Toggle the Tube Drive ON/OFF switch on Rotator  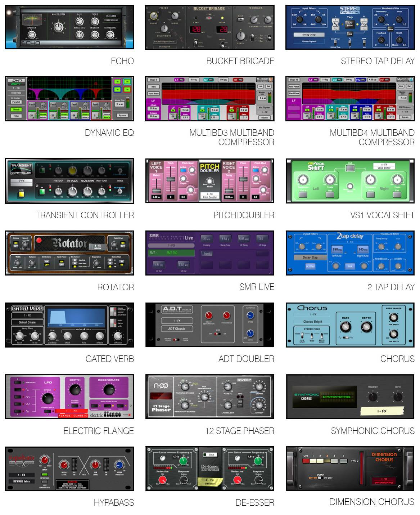pos(123,245)
